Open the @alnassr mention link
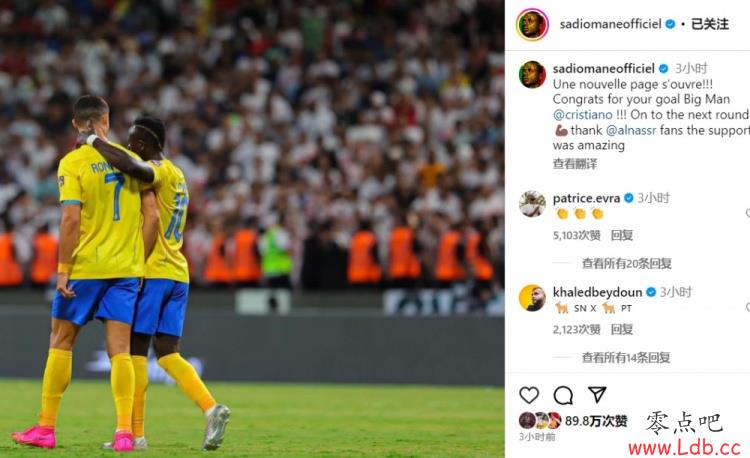Viewport: 750px width, 458px height. click(631, 130)
